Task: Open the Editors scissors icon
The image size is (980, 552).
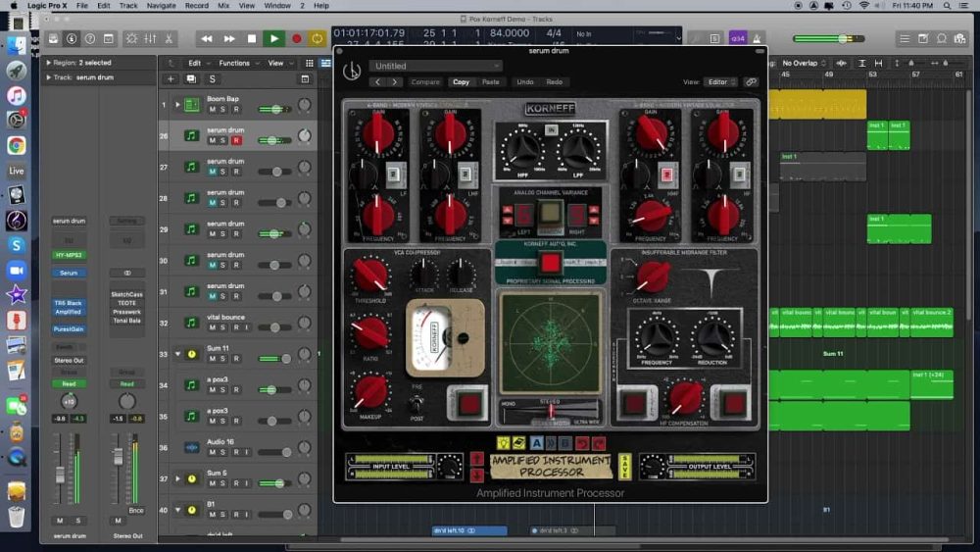Action: 169,39
